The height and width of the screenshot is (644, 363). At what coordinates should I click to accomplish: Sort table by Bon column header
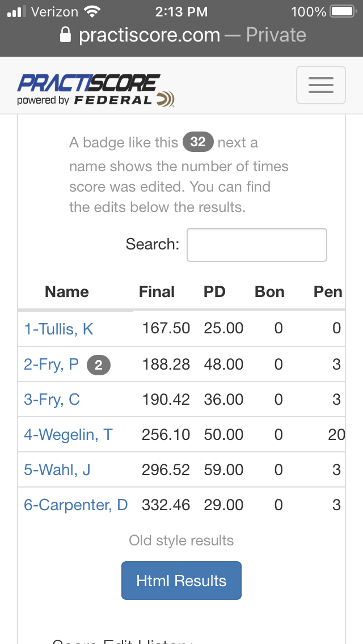click(269, 292)
